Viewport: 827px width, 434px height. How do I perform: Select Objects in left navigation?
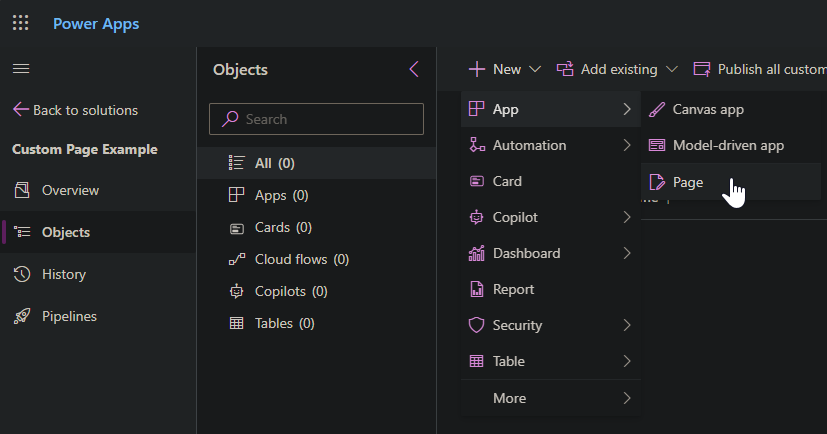pos(98,232)
